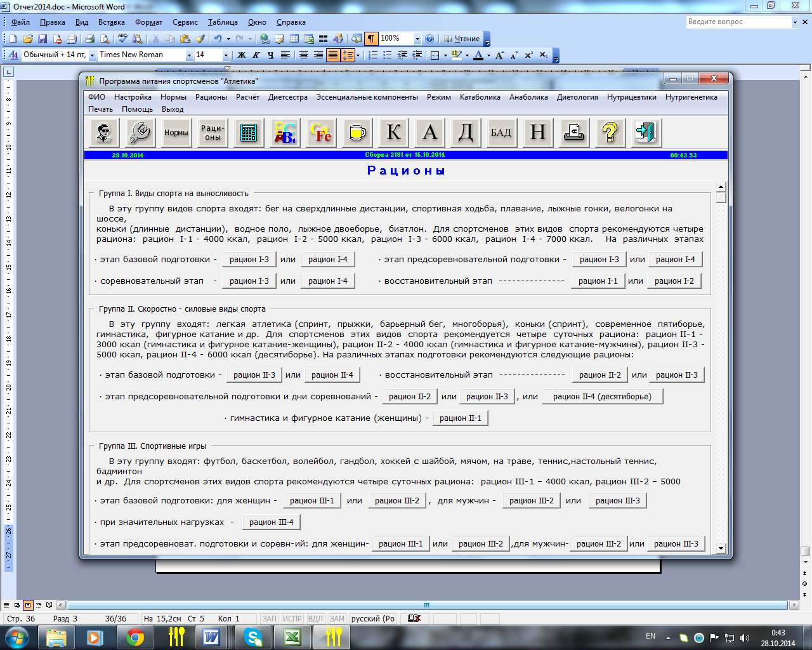Toggle justified alignment in Word
This screenshot has width=812, height=650.
click(x=333, y=55)
